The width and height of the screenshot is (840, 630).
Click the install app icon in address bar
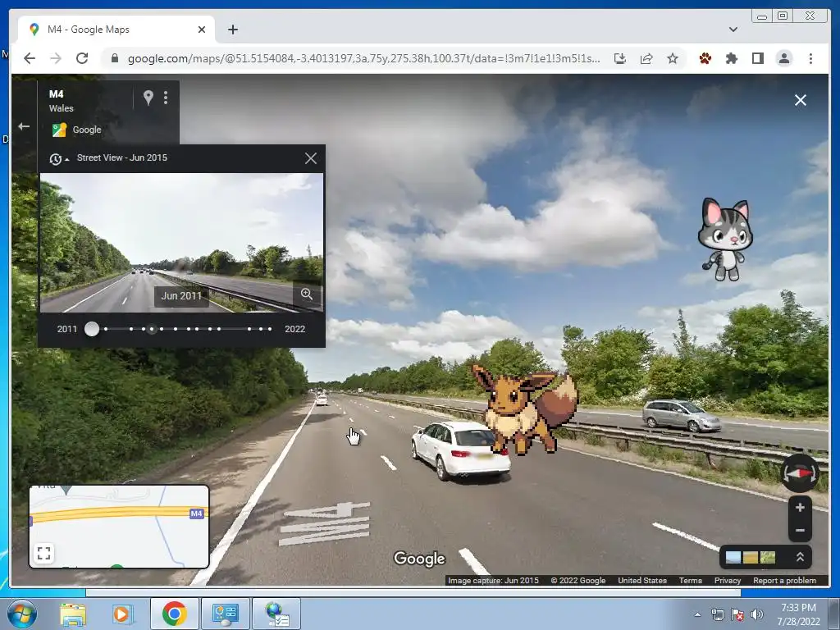[620, 58]
